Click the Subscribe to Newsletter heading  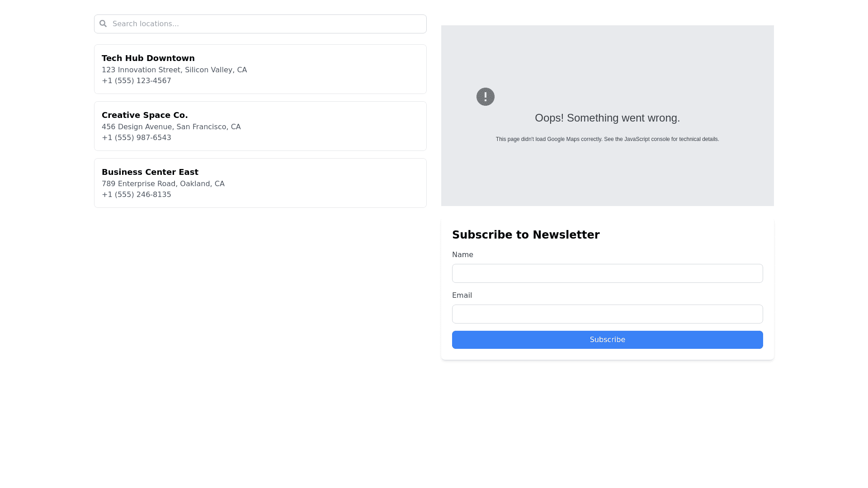526,235
